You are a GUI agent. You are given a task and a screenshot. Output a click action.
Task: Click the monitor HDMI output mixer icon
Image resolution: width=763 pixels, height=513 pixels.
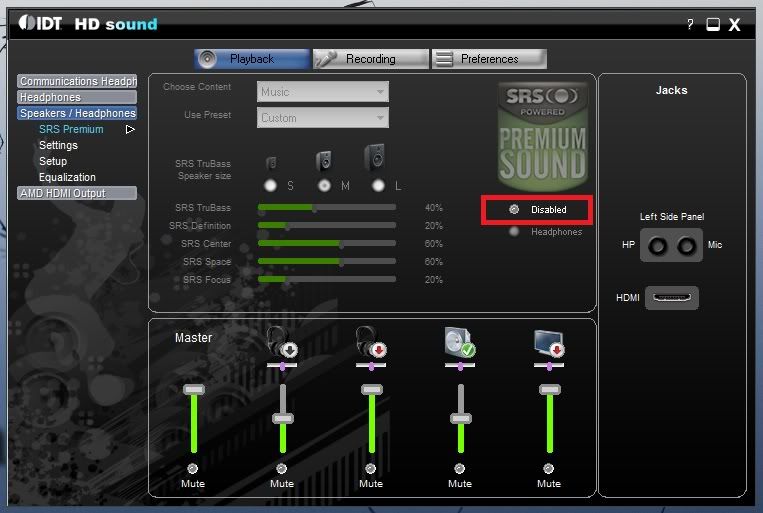click(549, 343)
